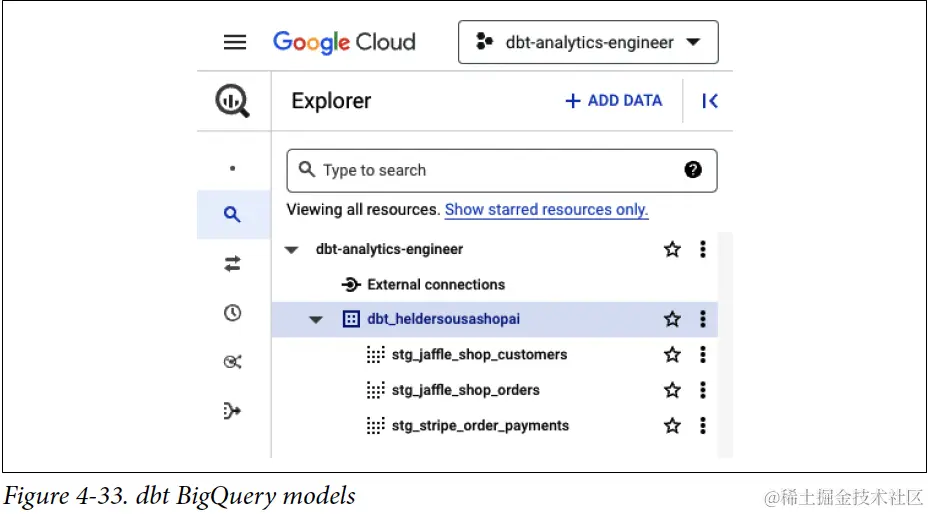Star the dbt-analytics-engineer project
Image resolution: width=930 pixels, height=514 pixels.
tap(672, 249)
